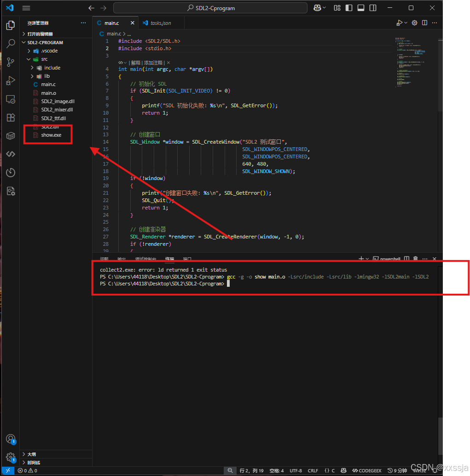Click the split terminal icon
Image resolution: width=470 pixels, height=476 pixels.
pyautogui.click(x=407, y=259)
